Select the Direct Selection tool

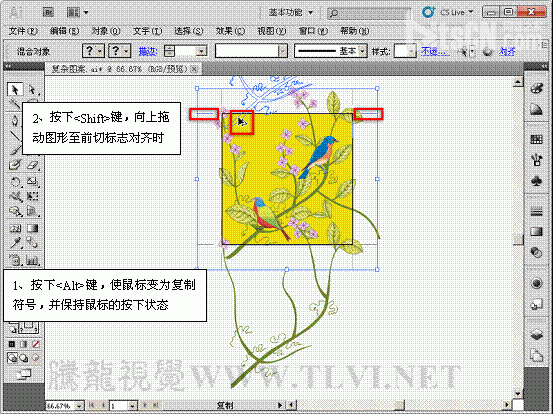pos(32,90)
